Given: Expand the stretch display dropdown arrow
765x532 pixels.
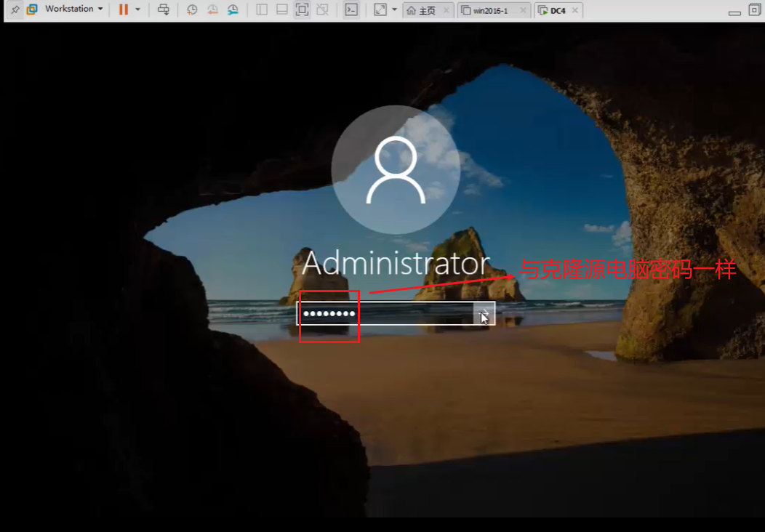Looking at the screenshot, I should point(394,9).
